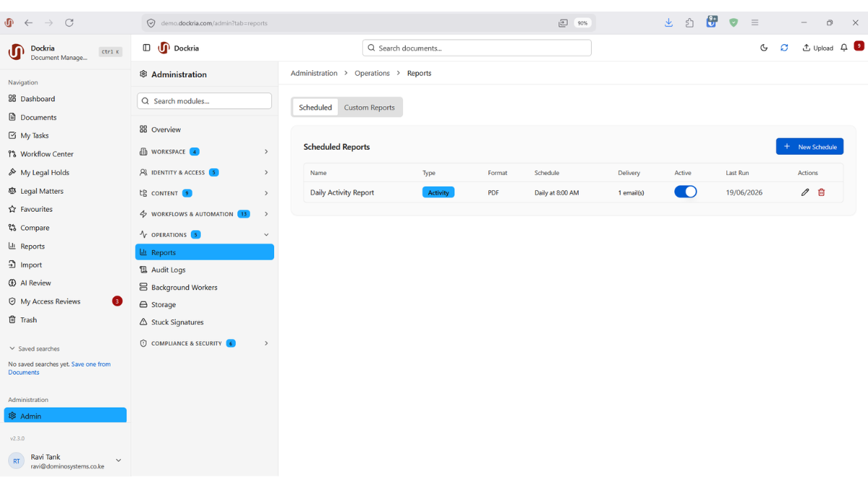Open browser extensions puzzle icon
Viewport: 868px width, 488px height.
689,22
